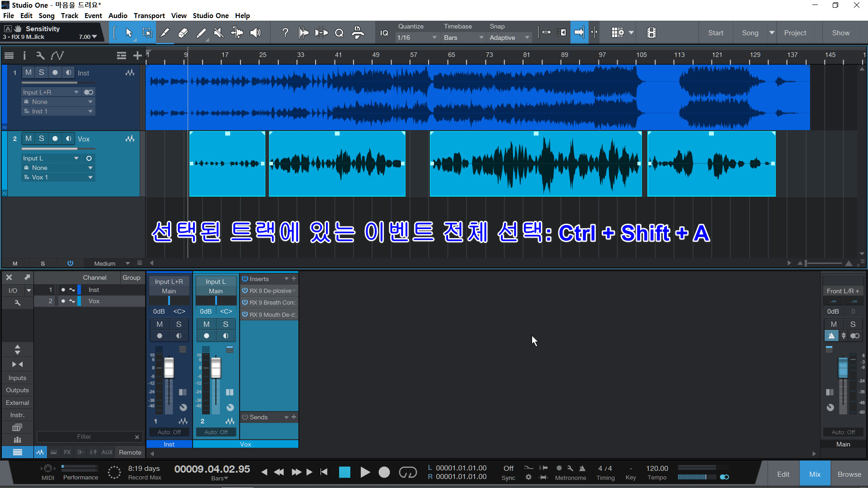868x488 pixels.
Task: Solo the Inst track in arrangement
Action: 42,72
